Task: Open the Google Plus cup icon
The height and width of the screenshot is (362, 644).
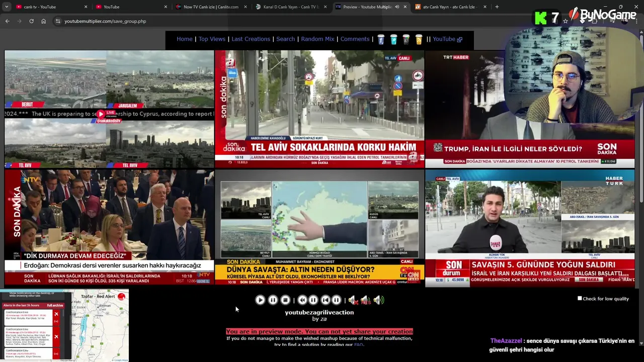Action: 406,39
